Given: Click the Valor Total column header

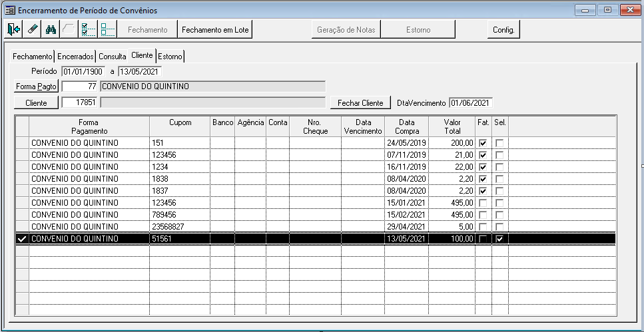Looking at the screenshot, I should point(452,127).
